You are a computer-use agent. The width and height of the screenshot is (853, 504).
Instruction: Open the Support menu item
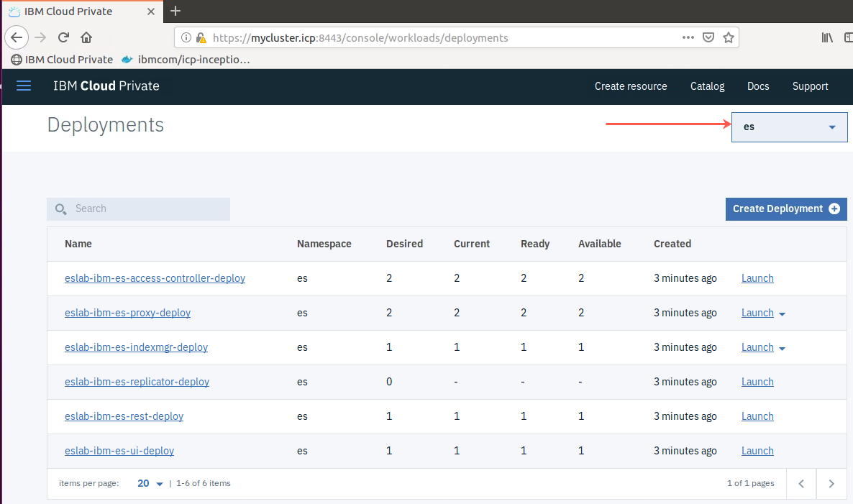[x=810, y=86]
